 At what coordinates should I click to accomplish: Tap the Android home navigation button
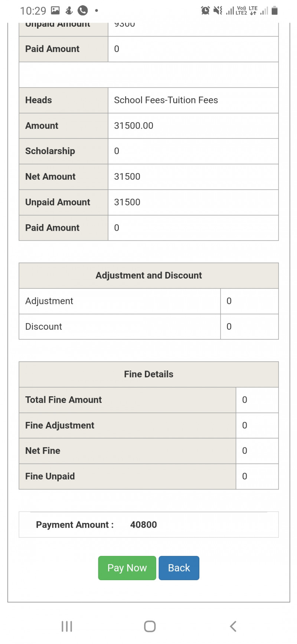pyautogui.click(x=150, y=627)
